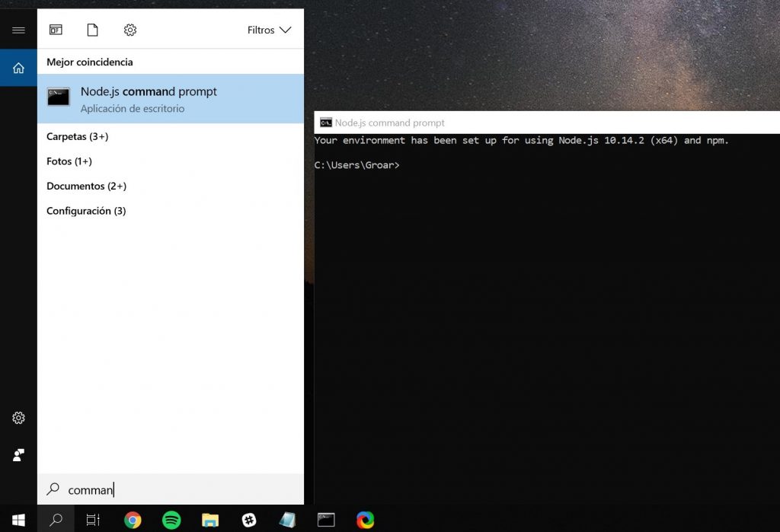Filter results by Documents icon
The image size is (780, 532).
[x=92, y=30]
